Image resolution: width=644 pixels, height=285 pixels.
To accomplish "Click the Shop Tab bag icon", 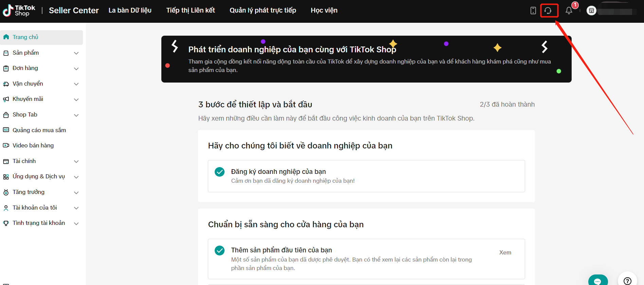I will coord(6,115).
